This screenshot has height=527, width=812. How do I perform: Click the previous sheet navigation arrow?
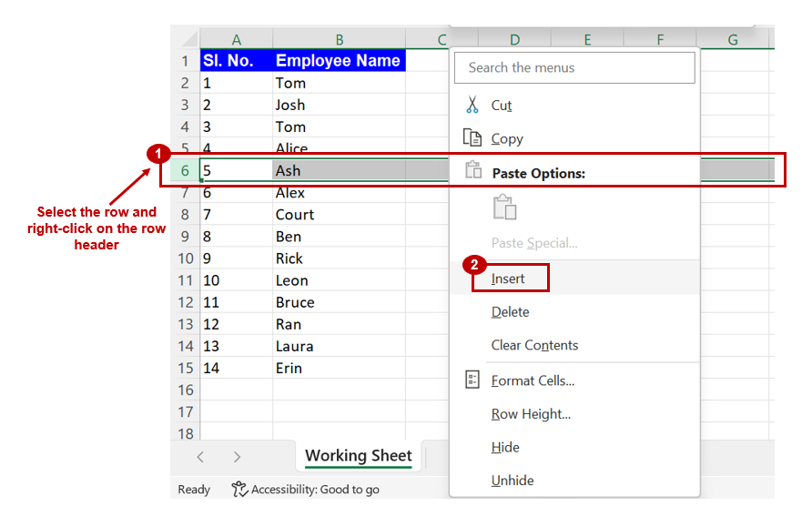click(200, 456)
